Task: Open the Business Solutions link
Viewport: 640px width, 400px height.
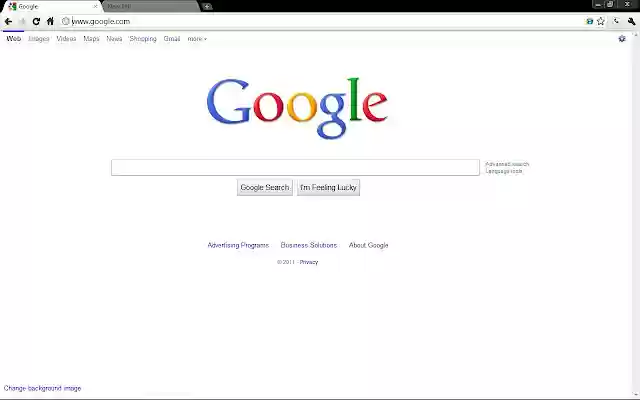Action: pos(309,245)
